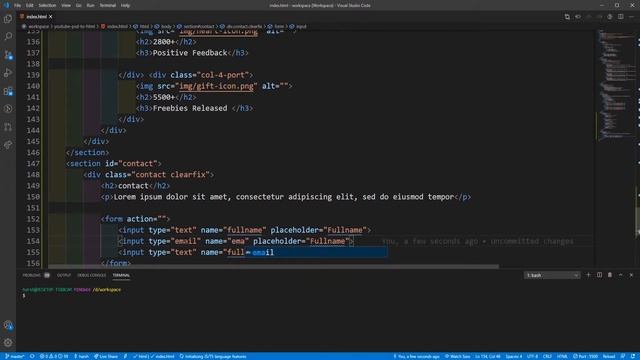The height and width of the screenshot is (360, 640).
Task: Click Watch Sass in status bar
Action: pos(458,356)
